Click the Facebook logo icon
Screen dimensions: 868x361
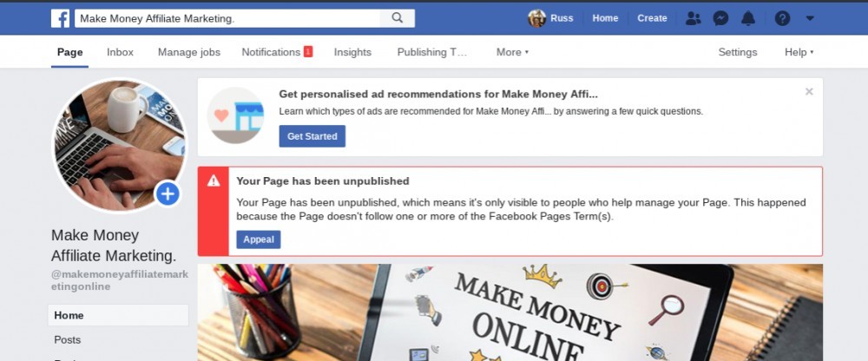tap(61, 18)
